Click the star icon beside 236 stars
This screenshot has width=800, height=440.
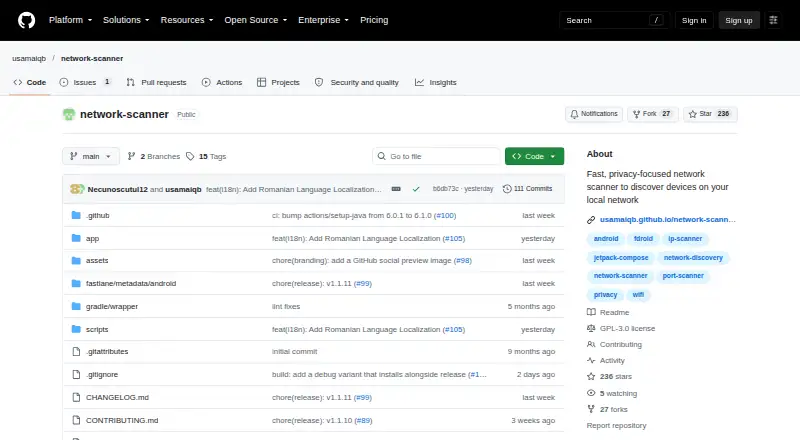point(591,377)
